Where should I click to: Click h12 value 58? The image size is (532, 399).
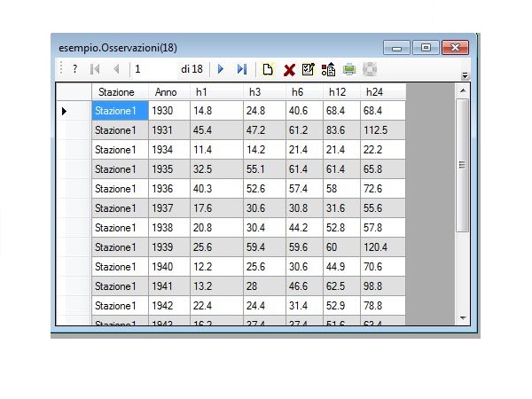(341, 189)
